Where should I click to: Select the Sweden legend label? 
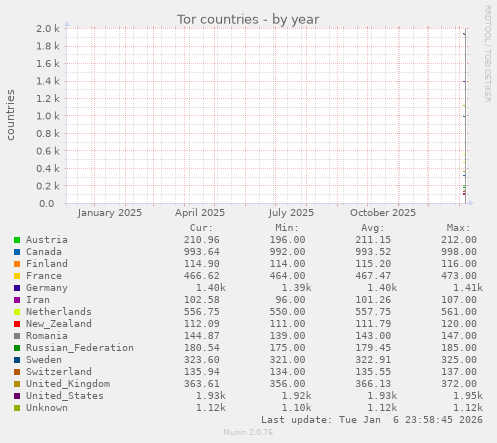point(44,360)
